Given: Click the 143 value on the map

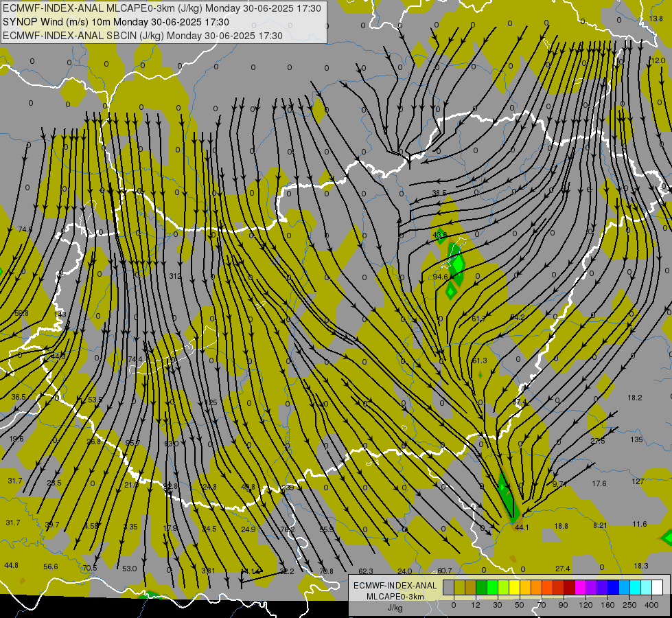Looking at the screenshot, I should tap(60, 314).
